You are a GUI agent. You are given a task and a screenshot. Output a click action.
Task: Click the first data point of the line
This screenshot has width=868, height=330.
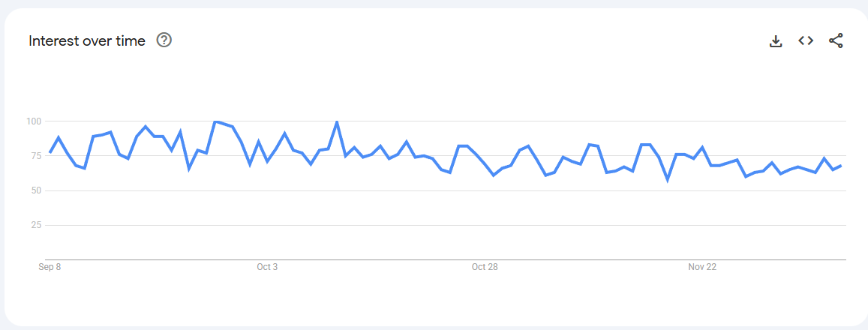click(50, 153)
